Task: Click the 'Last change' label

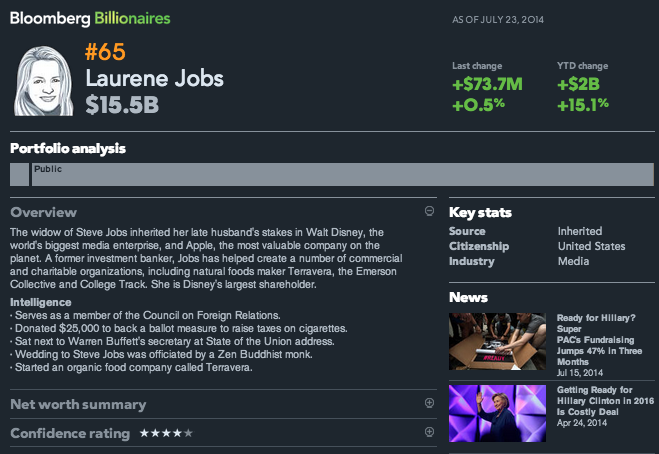Action: tap(477, 66)
